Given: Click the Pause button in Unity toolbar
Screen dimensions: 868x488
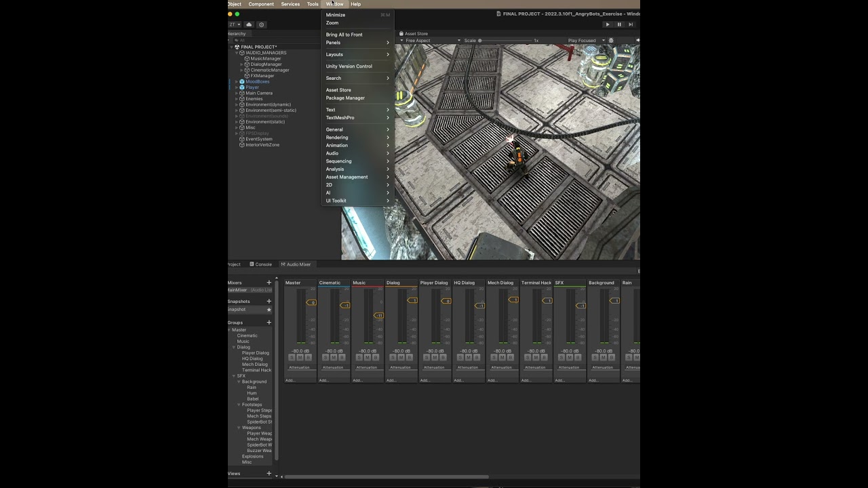Looking at the screenshot, I should 619,24.
